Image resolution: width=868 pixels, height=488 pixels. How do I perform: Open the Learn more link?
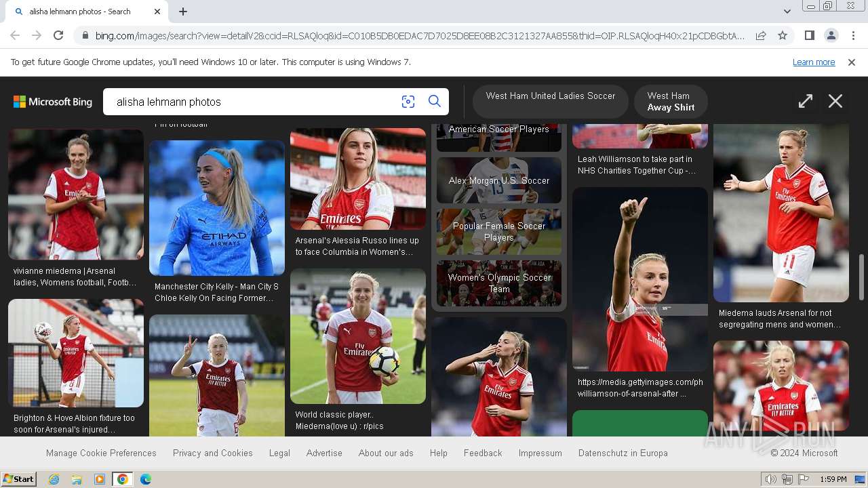click(x=814, y=62)
